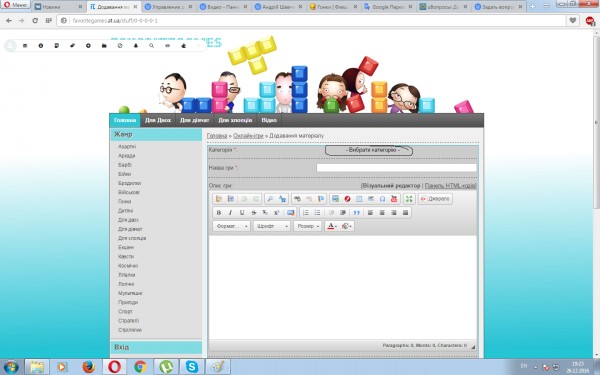Toggle Superscript formatting in the editor
Screen dimensions: 600x375
click(x=276, y=212)
